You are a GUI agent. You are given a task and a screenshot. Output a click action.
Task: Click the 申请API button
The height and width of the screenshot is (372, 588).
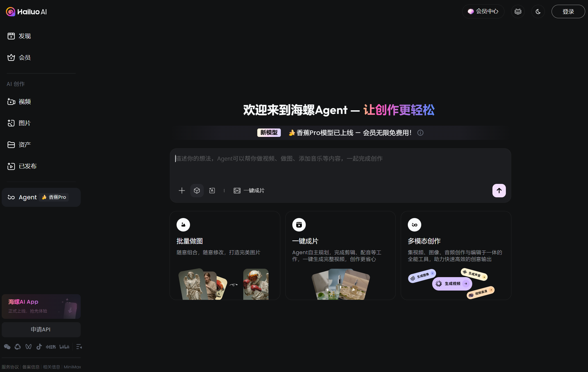click(x=41, y=329)
